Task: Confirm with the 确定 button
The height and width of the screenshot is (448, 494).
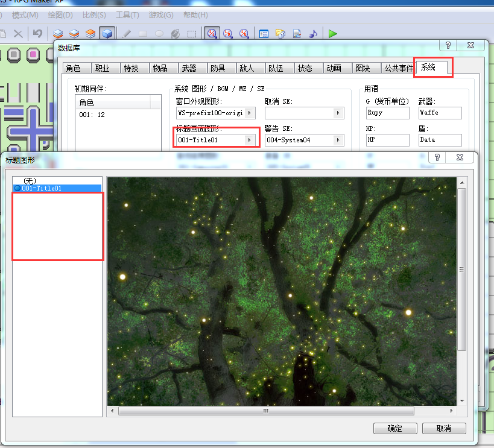Action: [x=395, y=428]
